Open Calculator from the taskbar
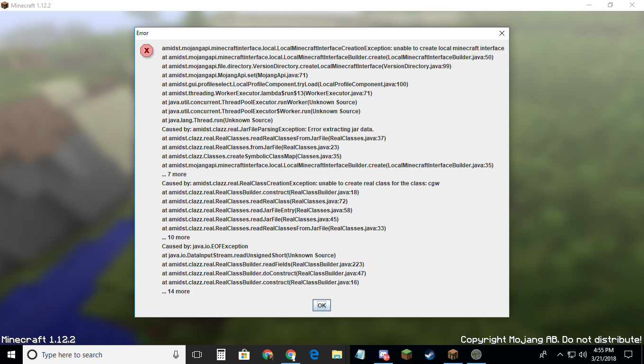This screenshot has width=644, height=364. click(221, 354)
